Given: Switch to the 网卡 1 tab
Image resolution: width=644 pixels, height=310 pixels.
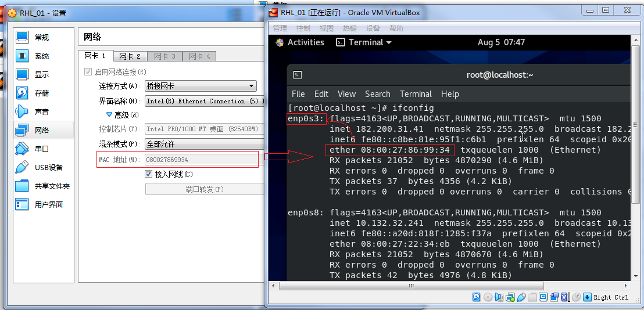Looking at the screenshot, I should [95, 56].
